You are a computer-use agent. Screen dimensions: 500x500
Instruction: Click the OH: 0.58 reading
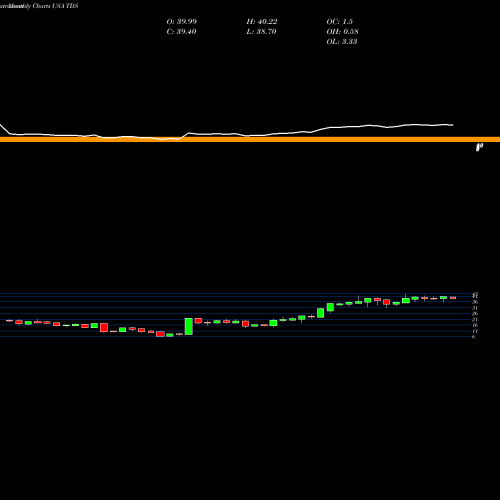click(342, 32)
